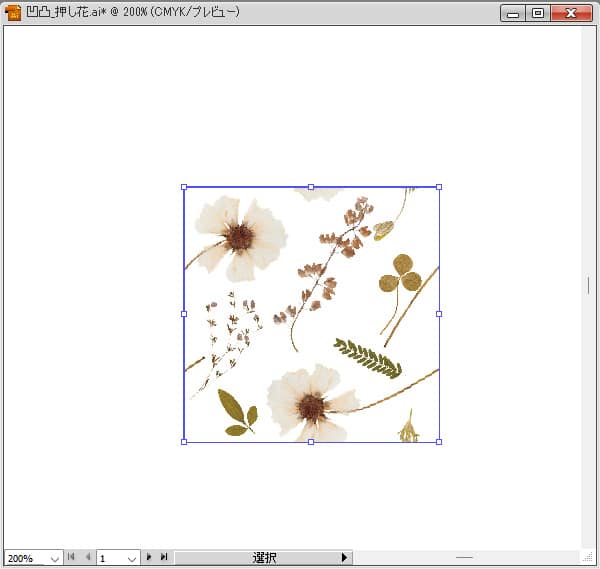Jump to the last artboard
Image resolution: width=600 pixels, height=569 pixels.
(x=164, y=557)
